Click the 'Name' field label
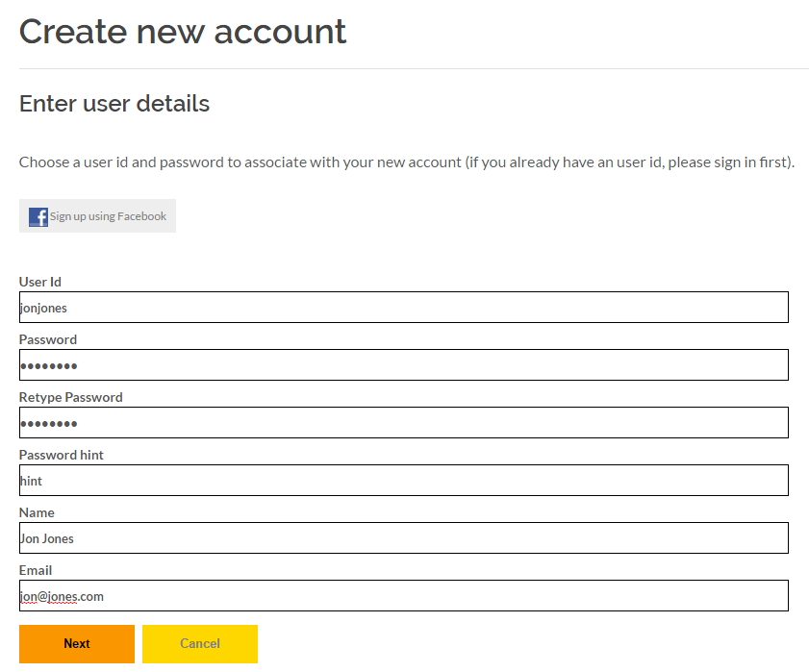The height and width of the screenshot is (672, 809). coord(37,512)
